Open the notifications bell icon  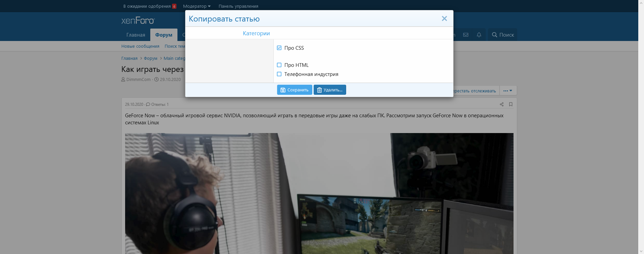479,35
